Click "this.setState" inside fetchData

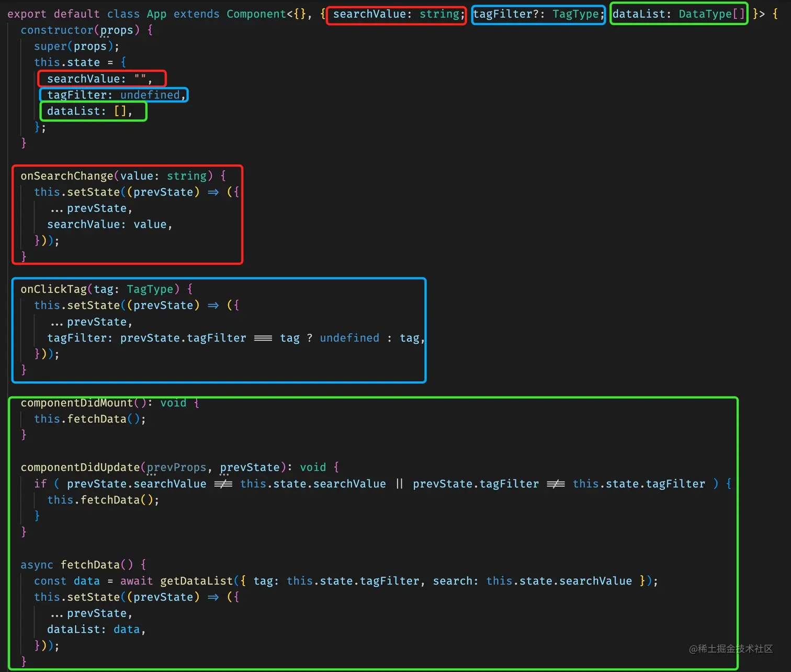click(x=77, y=598)
